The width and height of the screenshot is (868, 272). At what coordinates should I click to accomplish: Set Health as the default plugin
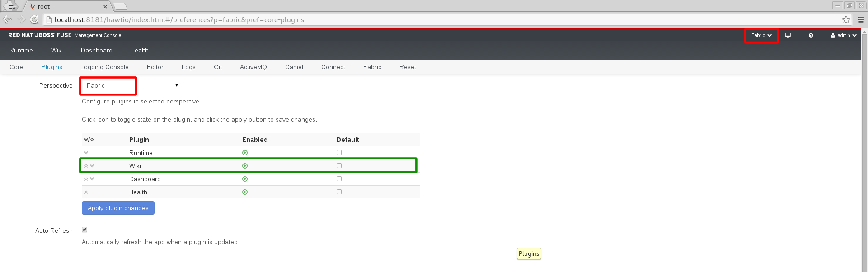pyautogui.click(x=339, y=192)
